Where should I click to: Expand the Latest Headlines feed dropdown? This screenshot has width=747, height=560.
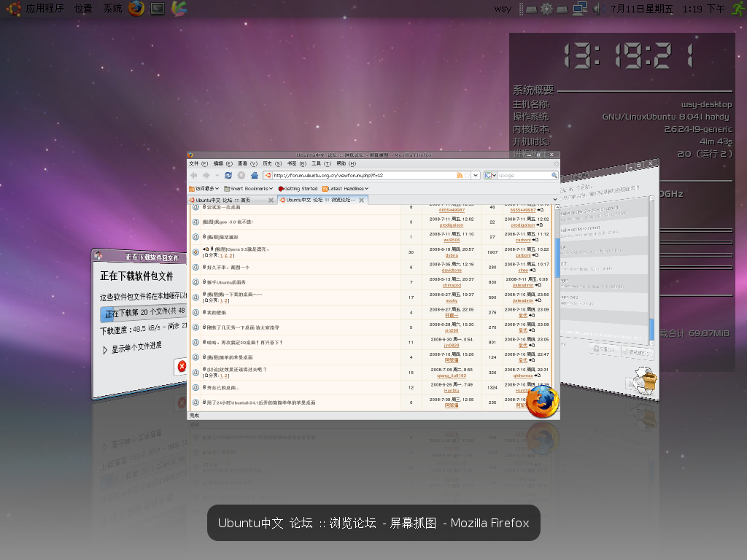345,189
